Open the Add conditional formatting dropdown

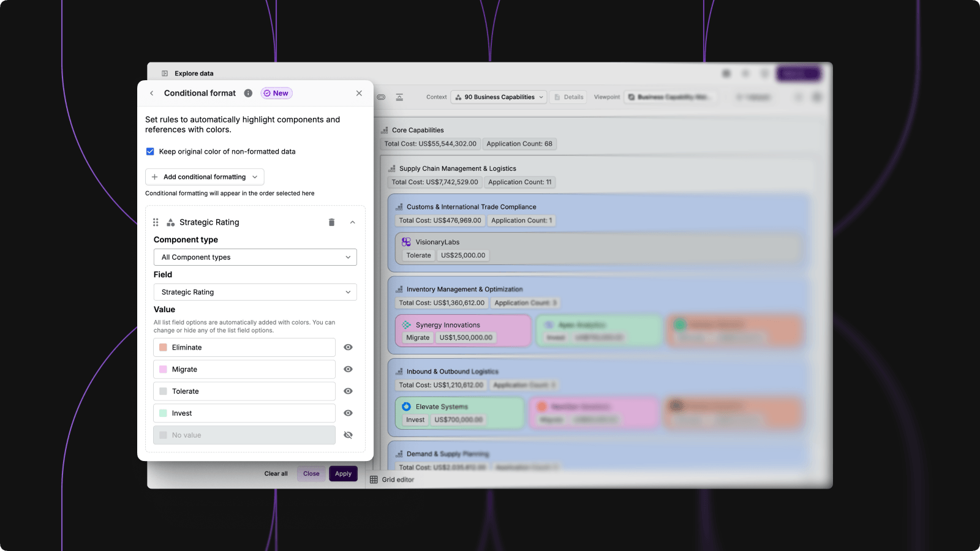point(205,177)
